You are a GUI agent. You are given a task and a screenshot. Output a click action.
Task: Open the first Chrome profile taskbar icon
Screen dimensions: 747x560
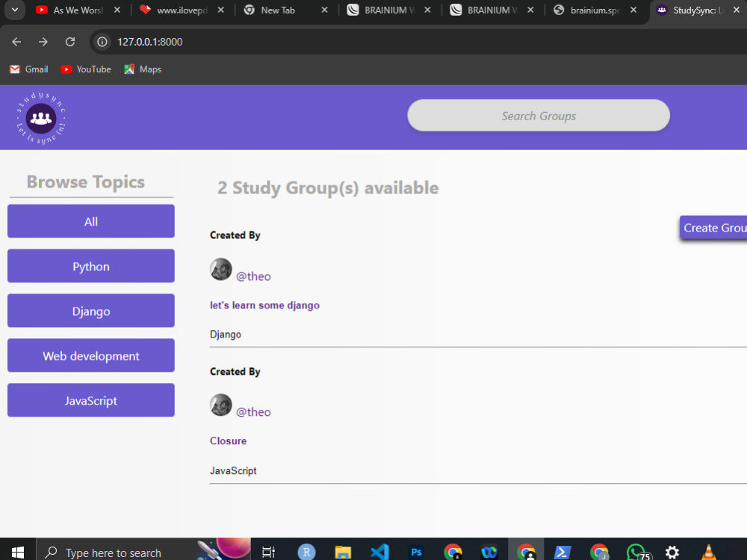tap(453, 552)
